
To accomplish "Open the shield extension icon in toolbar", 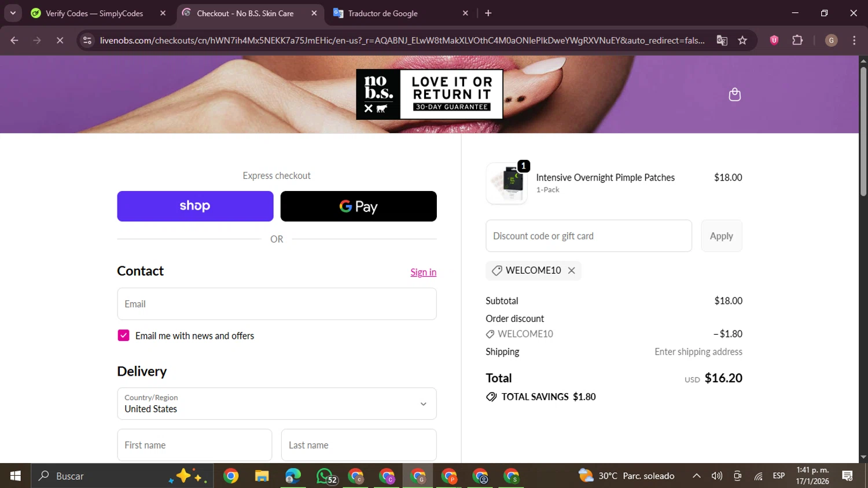I will [774, 40].
